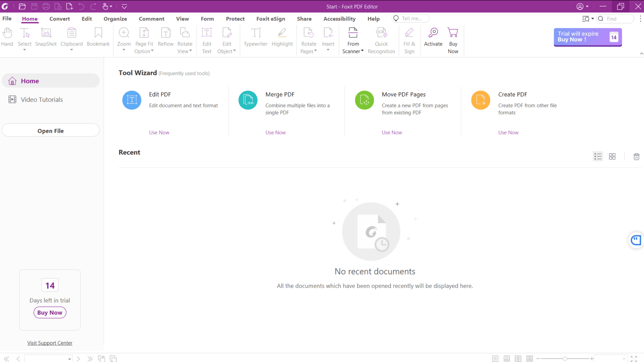
Task: Select the Highlight tool
Action: pos(282,37)
